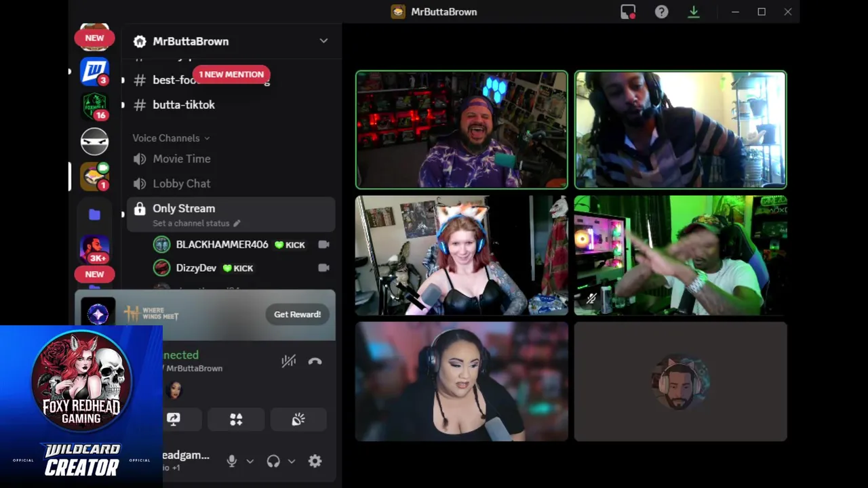Select the laughing man in purple shirt video
Image resolution: width=868 pixels, height=488 pixels.
tap(462, 129)
